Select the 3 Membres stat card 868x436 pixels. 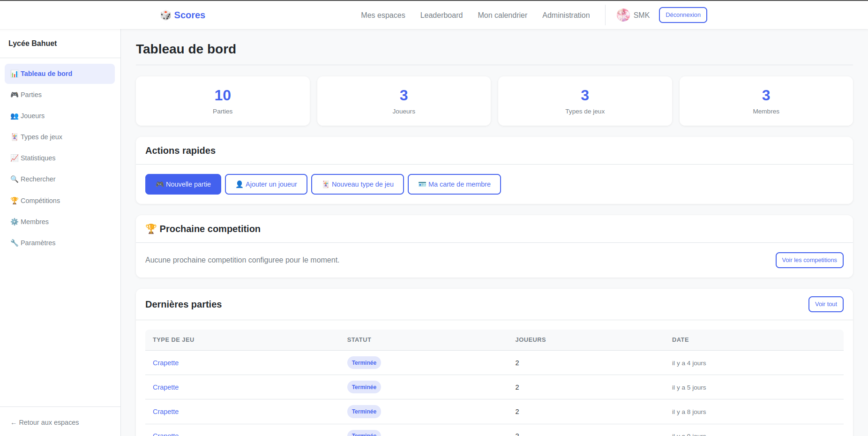tap(766, 101)
